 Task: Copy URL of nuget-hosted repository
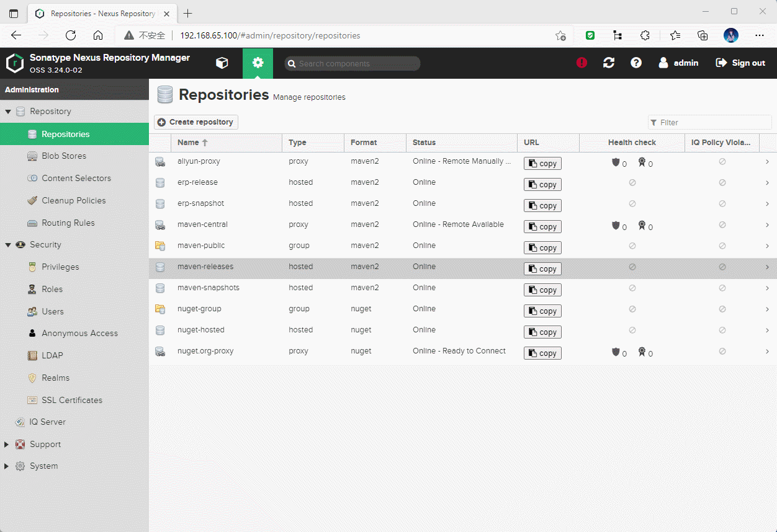coord(542,332)
